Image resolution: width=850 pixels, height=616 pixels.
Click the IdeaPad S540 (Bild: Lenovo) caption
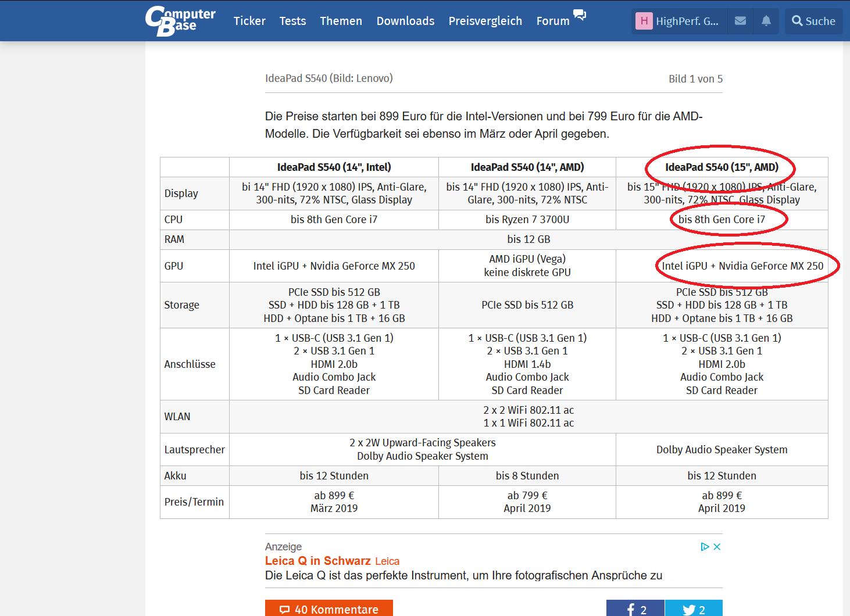coord(329,78)
